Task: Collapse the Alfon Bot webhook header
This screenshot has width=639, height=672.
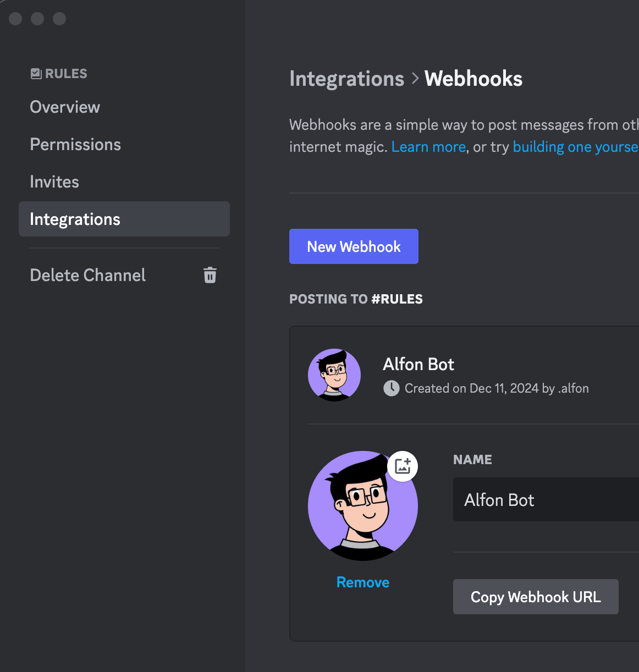Action: click(x=495, y=375)
